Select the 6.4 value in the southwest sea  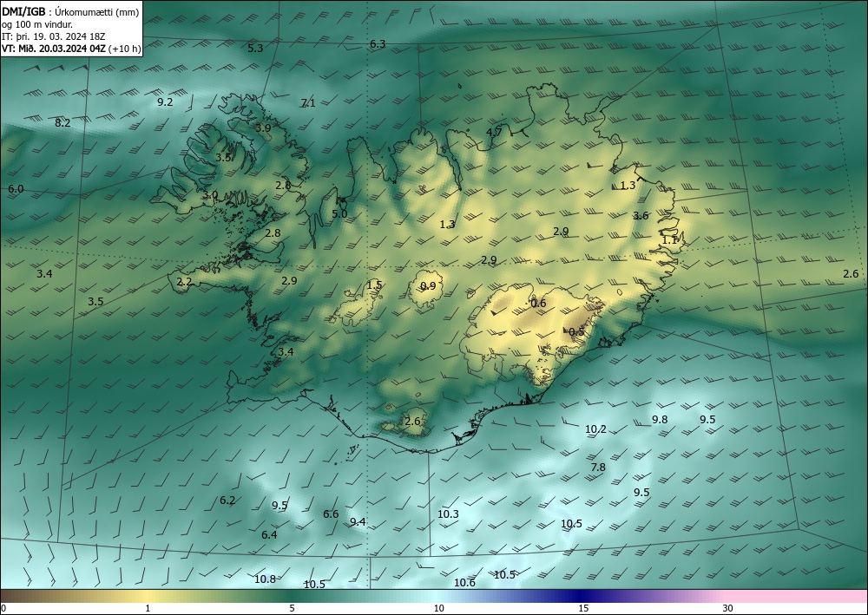tap(269, 535)
